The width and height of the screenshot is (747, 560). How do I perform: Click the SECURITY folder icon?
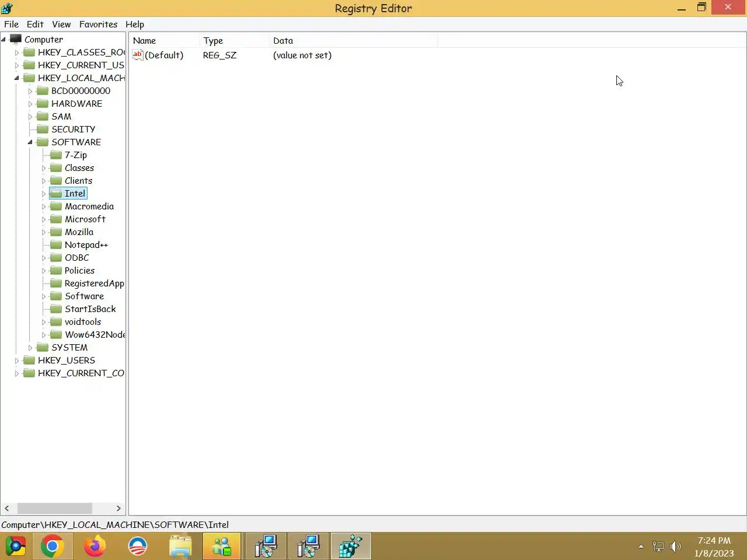coord(43,129)
